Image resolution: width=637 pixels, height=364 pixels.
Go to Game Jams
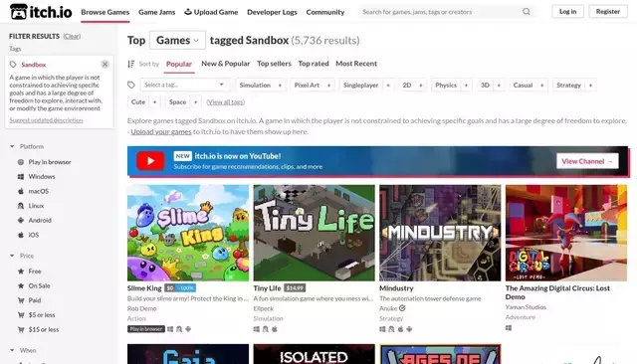pos(157,12)
